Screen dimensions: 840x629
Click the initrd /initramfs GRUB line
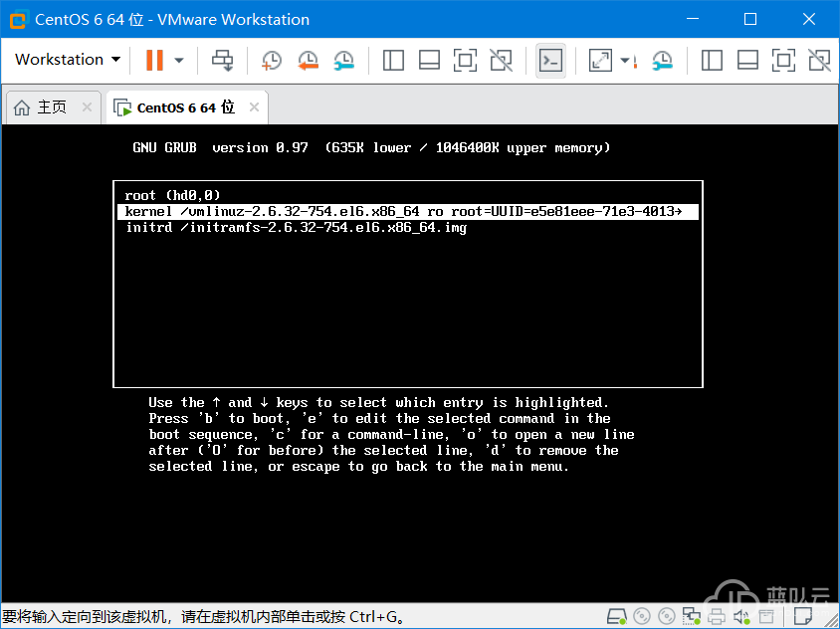(297, 228)
